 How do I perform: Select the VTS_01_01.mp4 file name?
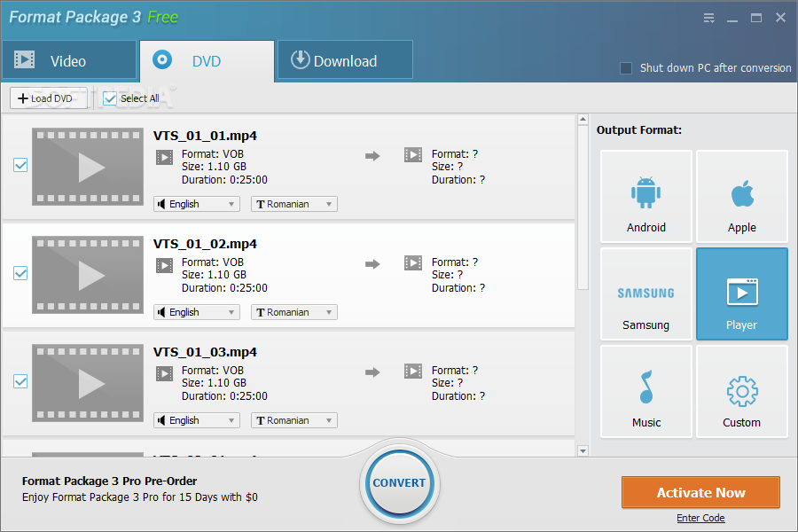click(x=205, y=136)
